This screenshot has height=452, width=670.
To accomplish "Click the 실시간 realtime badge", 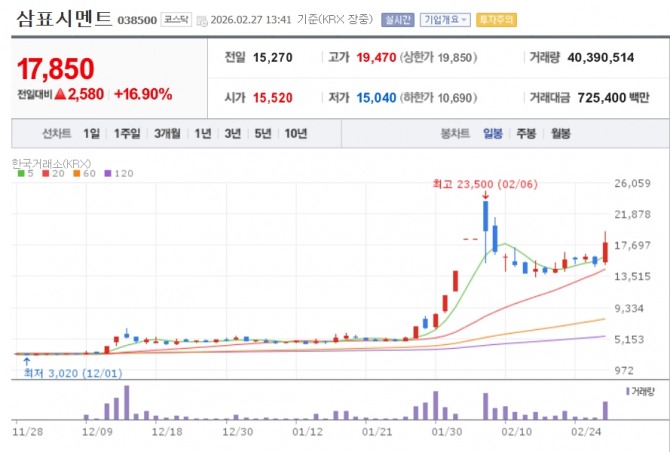I will [x=397, y=20].
